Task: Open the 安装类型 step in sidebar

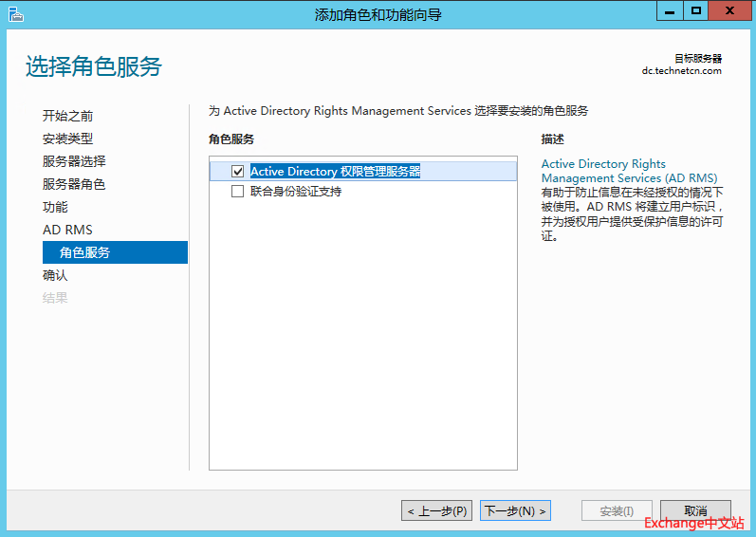Action: point(67,139)
